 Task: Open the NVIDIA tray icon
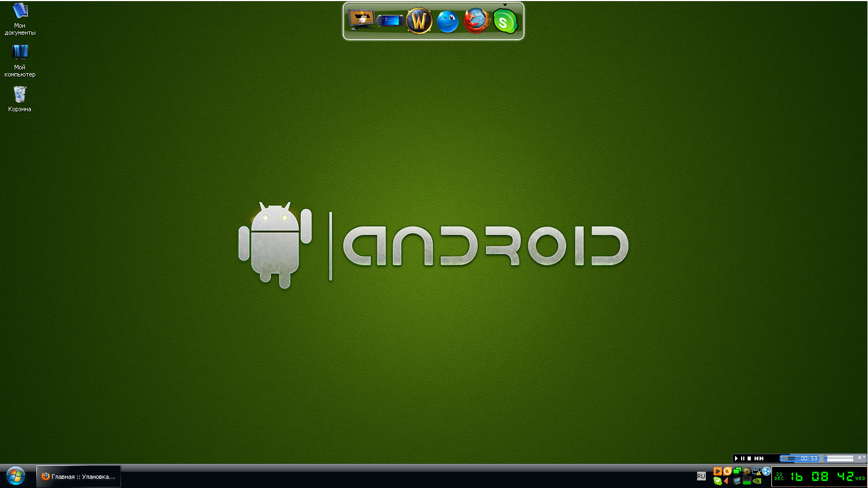pos(757,481)
